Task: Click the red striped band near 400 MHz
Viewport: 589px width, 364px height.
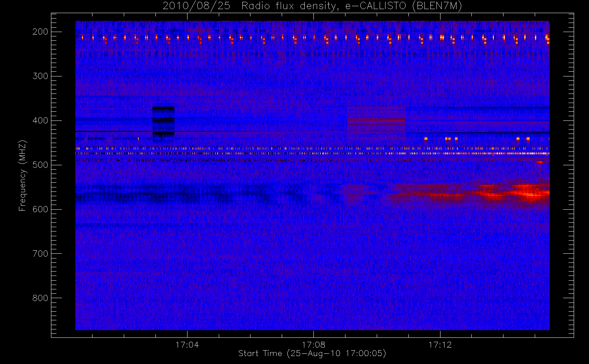Action: (x=376, y=120)
